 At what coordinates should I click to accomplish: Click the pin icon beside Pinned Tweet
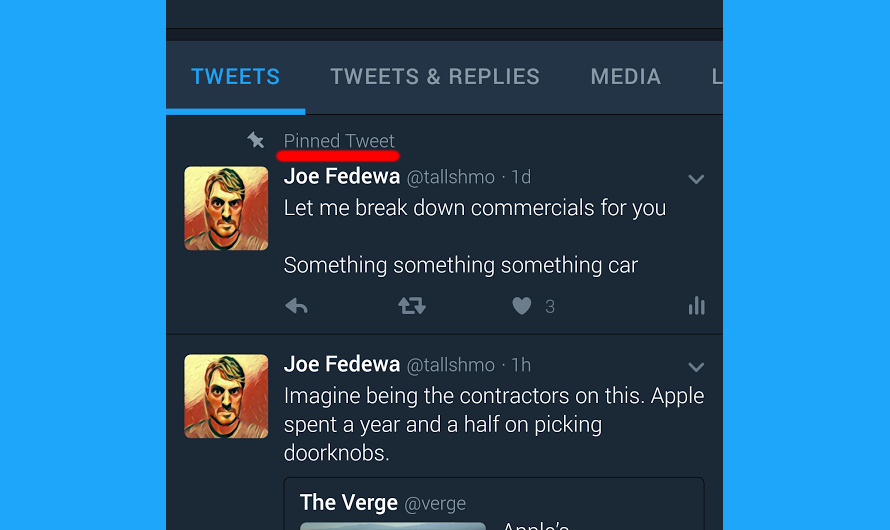coord(255,140)
